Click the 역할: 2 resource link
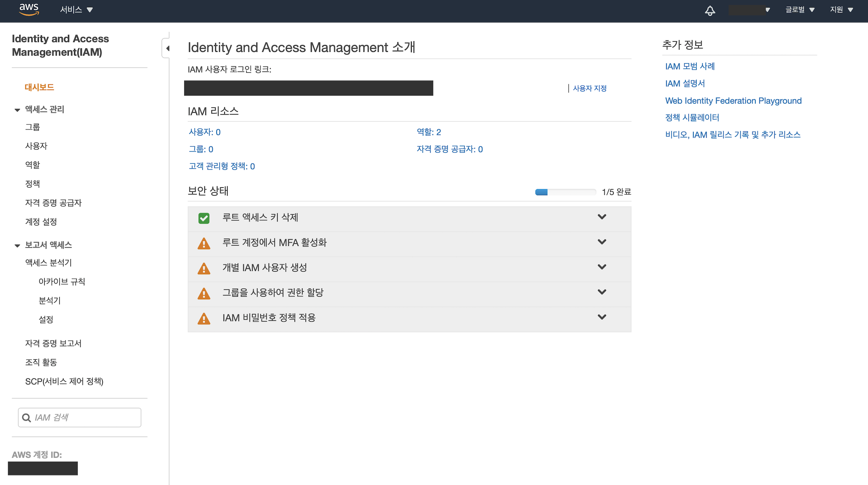Viewport: 868px width, 485px height. click(429, 132)
